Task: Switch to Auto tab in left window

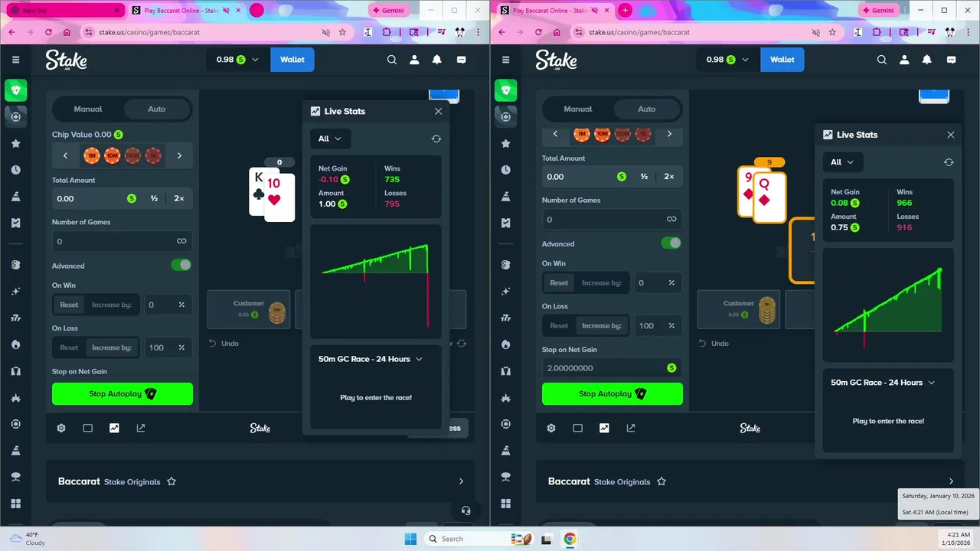Action: click(x=157, y=109)
